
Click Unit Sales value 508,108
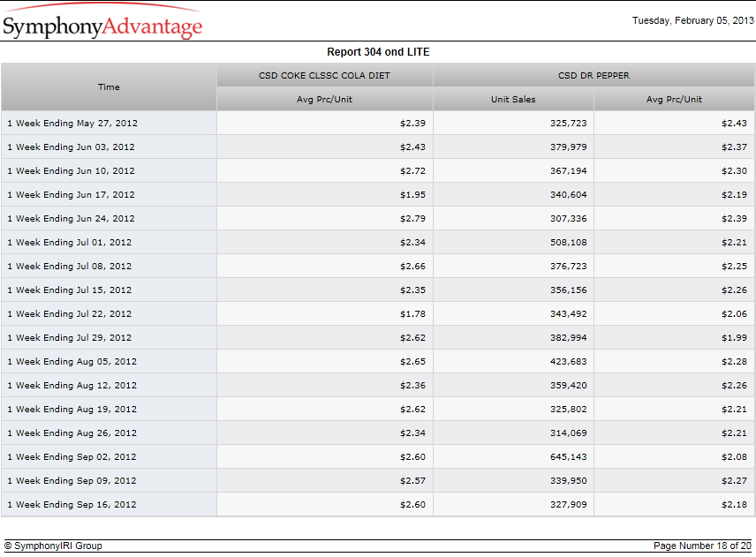[569, 243]
